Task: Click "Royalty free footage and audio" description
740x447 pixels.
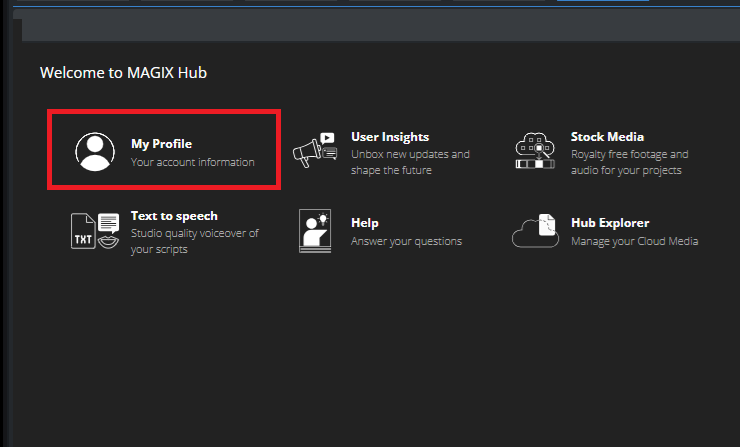Action: click(x=629, y=162)
